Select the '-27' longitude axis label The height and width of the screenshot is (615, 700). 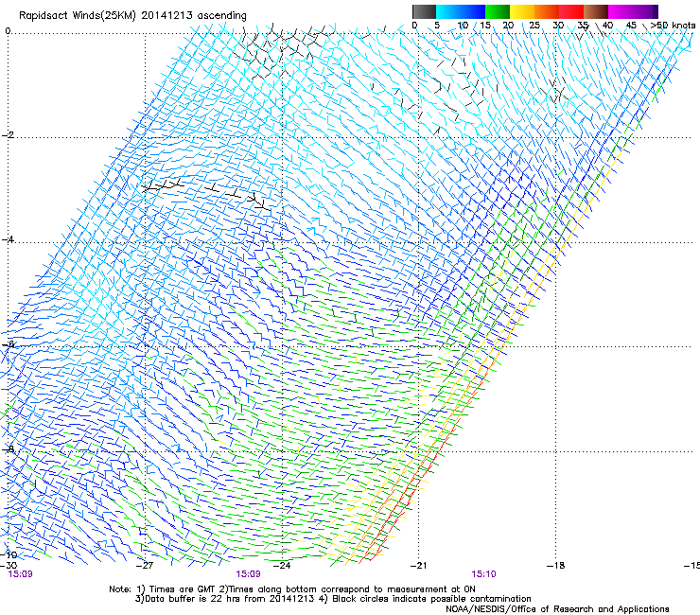145,566
